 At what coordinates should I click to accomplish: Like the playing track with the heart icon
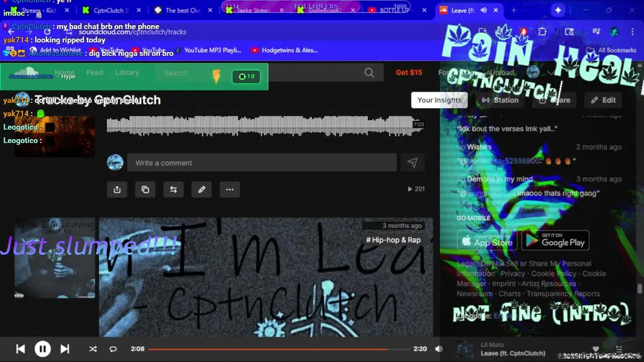596,348
